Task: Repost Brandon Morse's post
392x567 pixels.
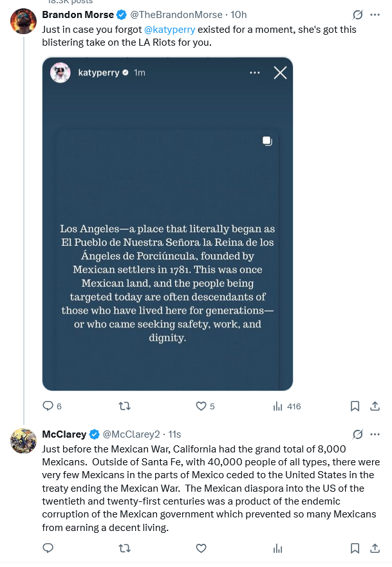Action: coord(126,406)
